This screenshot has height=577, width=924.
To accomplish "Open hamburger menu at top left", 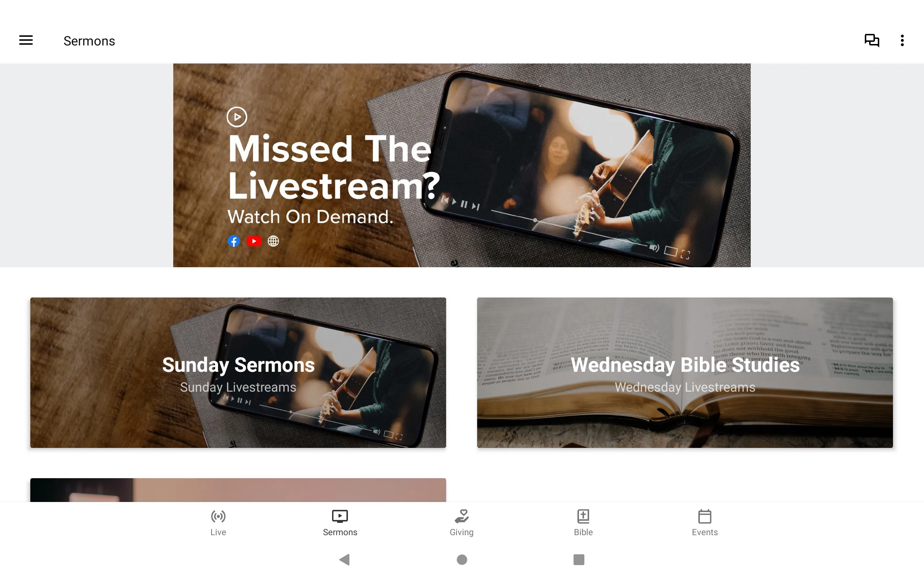I will [26, 40].
